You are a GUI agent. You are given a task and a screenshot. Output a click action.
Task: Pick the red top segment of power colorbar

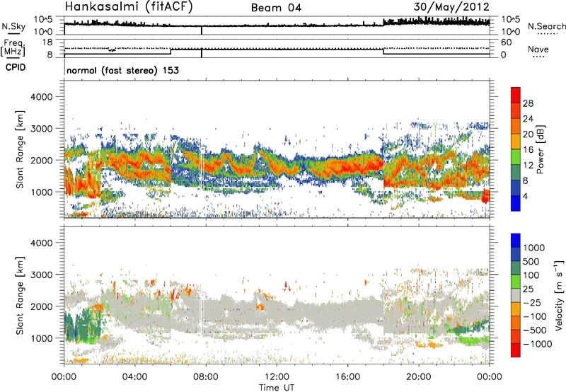[x=516, y=95]
